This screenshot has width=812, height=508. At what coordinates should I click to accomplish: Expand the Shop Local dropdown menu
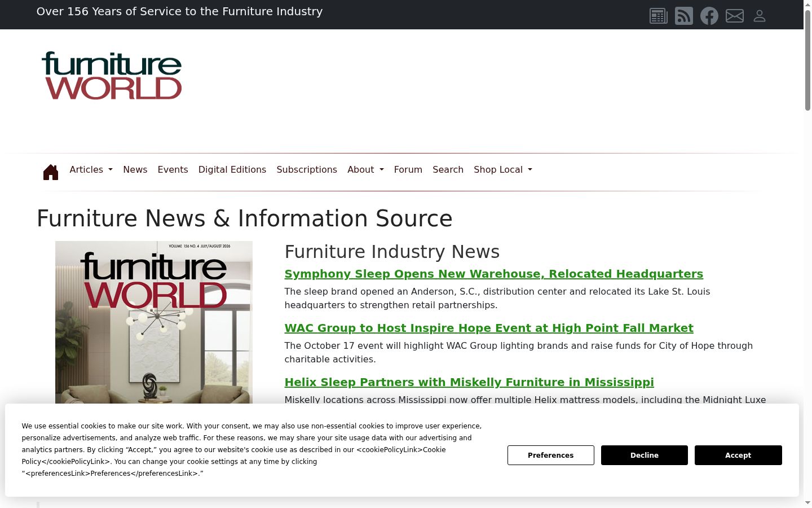[x=503, y=169]
